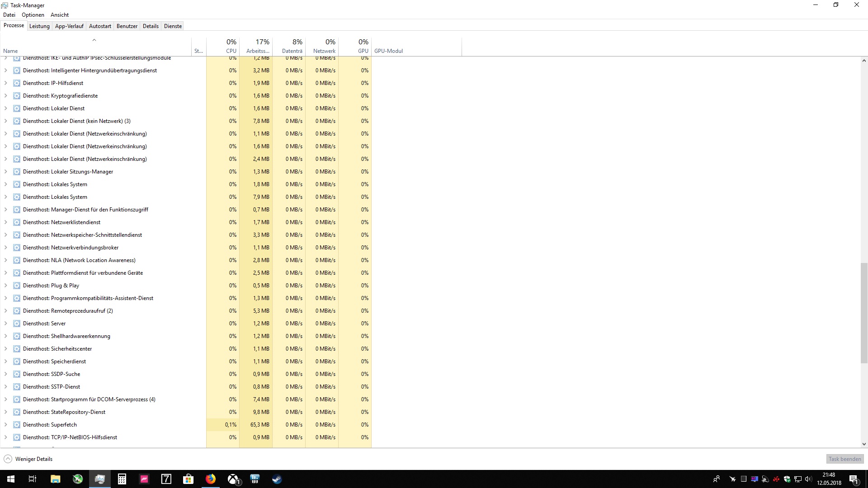Open Microsoft Store from taskbar
The image size is (868, 488).
coord(189,479)
